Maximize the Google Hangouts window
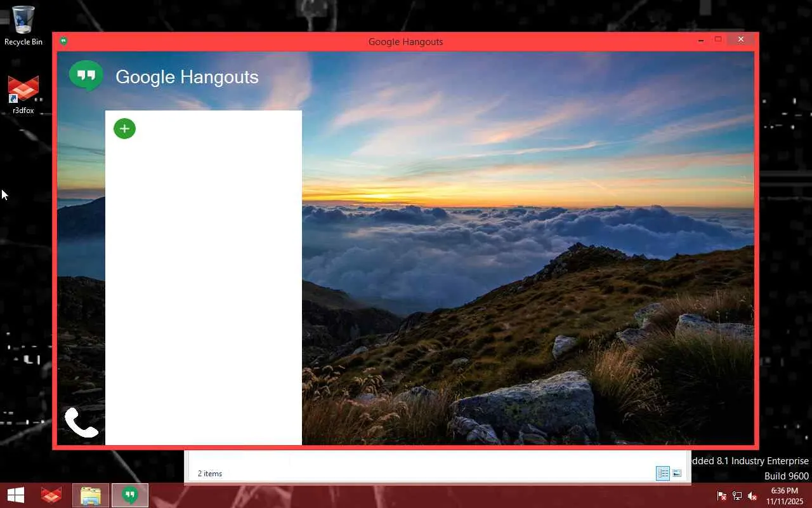Viewport: 812px width, 508px height. pyautogui.click(x=718, y=39)
